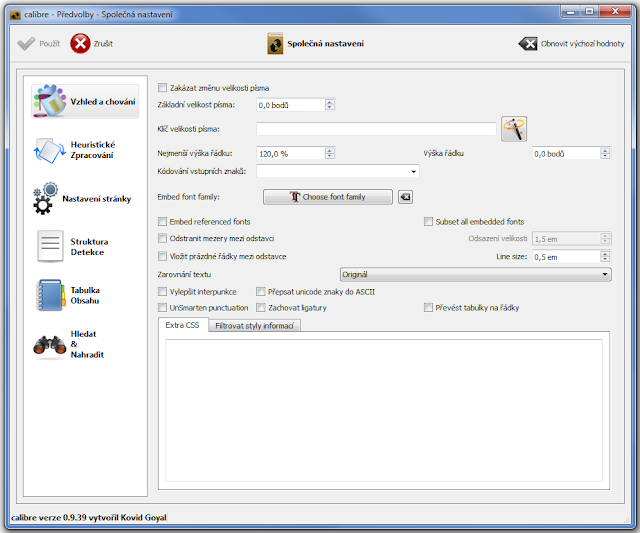Open Zarovnání textu Originál dropdown
The image size is (640, 533).
[476, 275]
